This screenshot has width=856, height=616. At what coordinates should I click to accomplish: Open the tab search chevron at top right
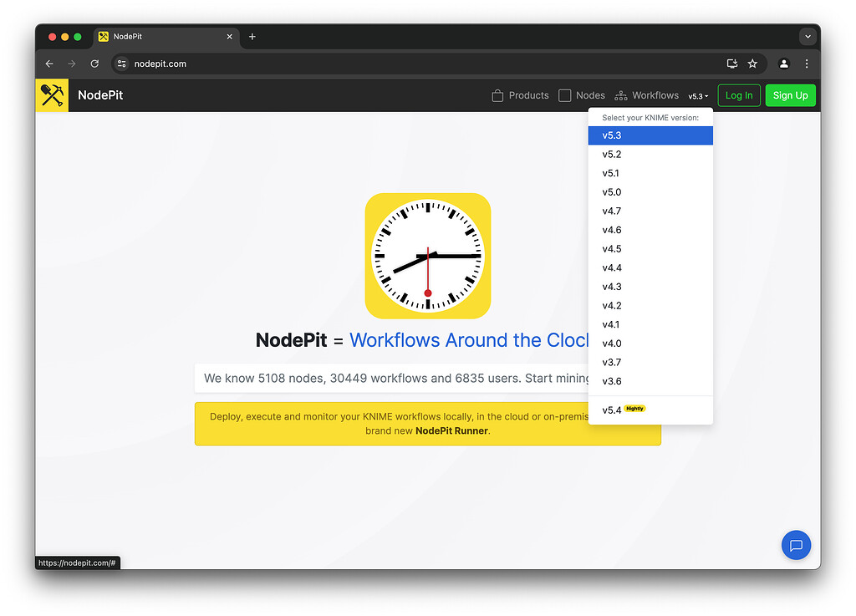click(x=807, y=36)
